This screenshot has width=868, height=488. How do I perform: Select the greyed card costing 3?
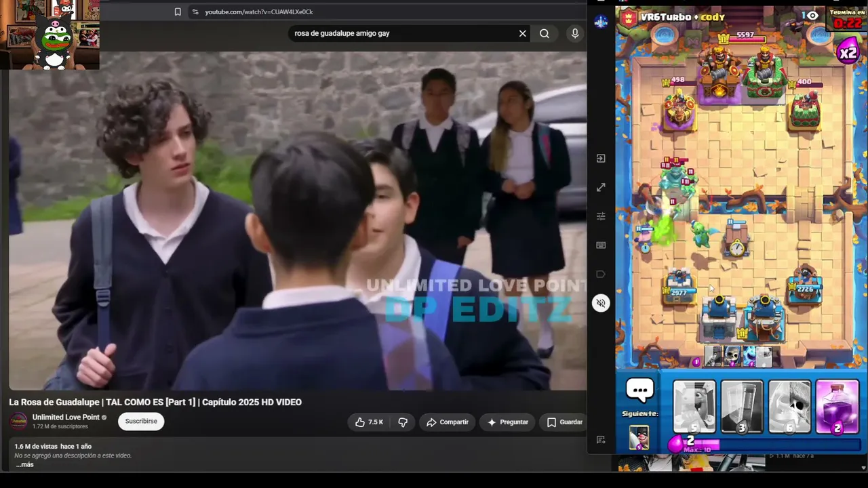(742, 407)
